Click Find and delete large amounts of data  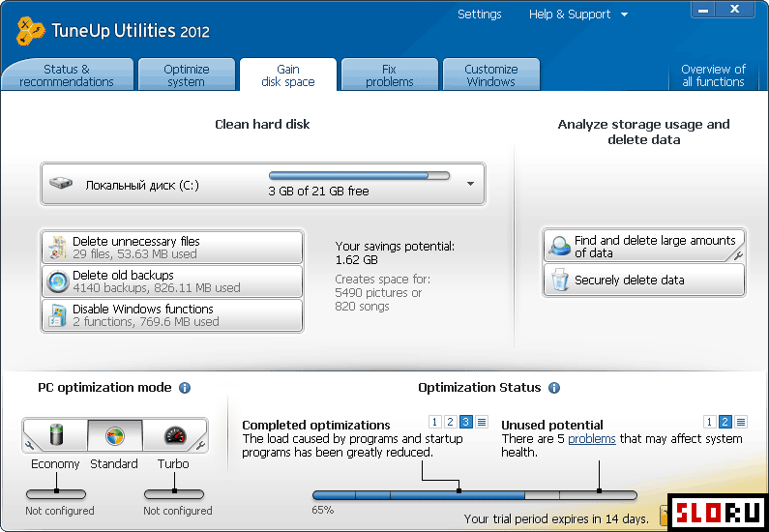[x=644, y=246]
